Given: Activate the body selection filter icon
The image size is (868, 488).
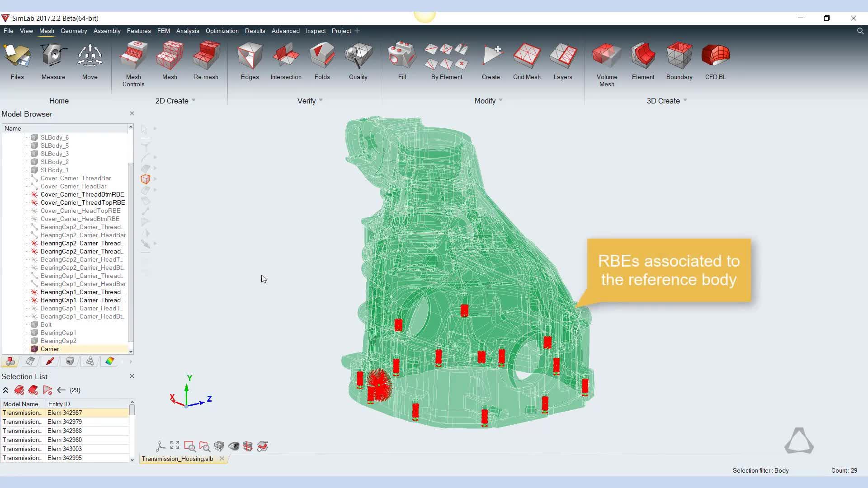Looking at the screenshot, I should point(145,179).
